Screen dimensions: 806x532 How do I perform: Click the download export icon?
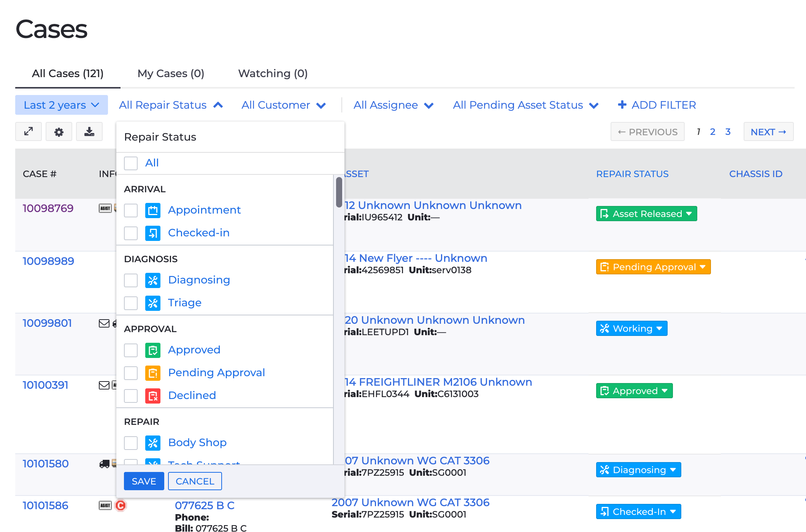coord(89,131)
